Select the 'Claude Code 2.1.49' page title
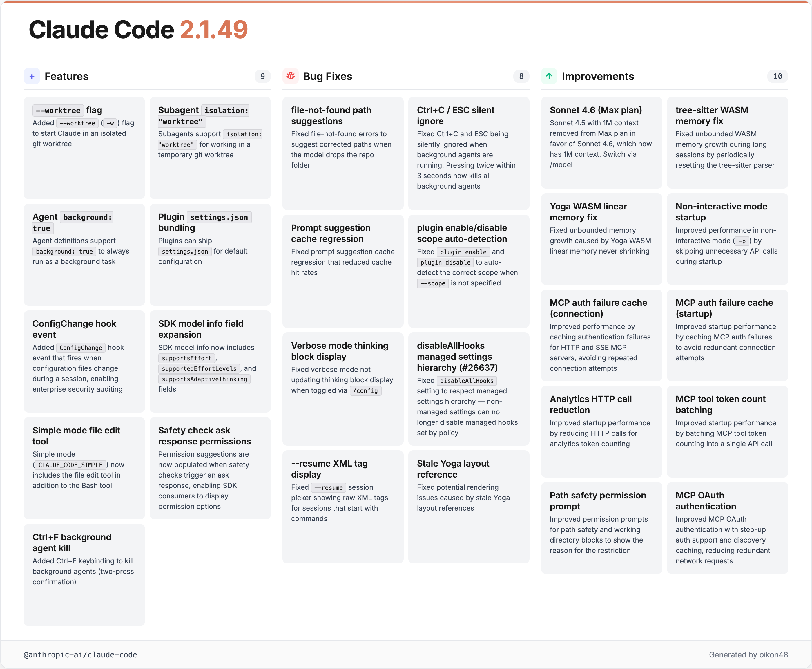Image resolution: width=812 pixels, height=669 pixels. click(138, 30)
